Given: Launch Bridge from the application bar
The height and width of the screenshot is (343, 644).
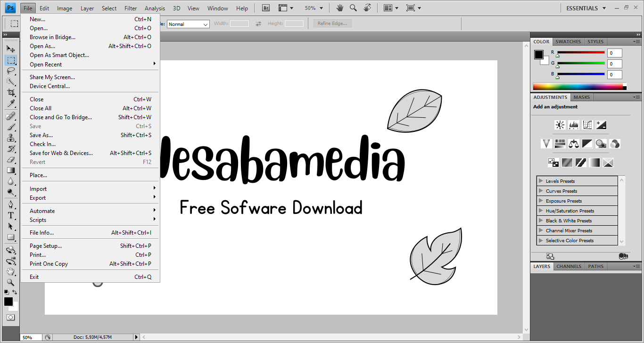Looking at the screenshot, I should pos(266,8).
